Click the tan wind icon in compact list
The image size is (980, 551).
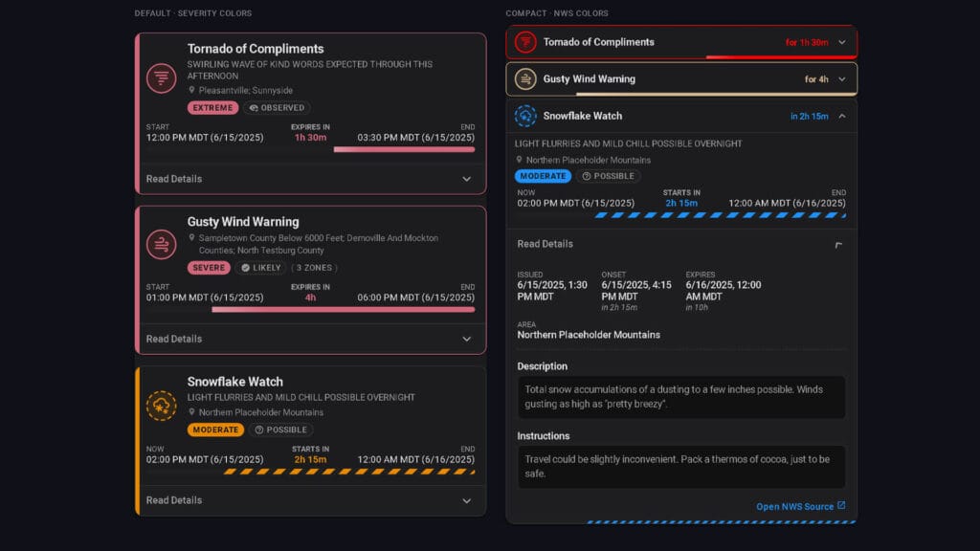(x=525, y=78)
